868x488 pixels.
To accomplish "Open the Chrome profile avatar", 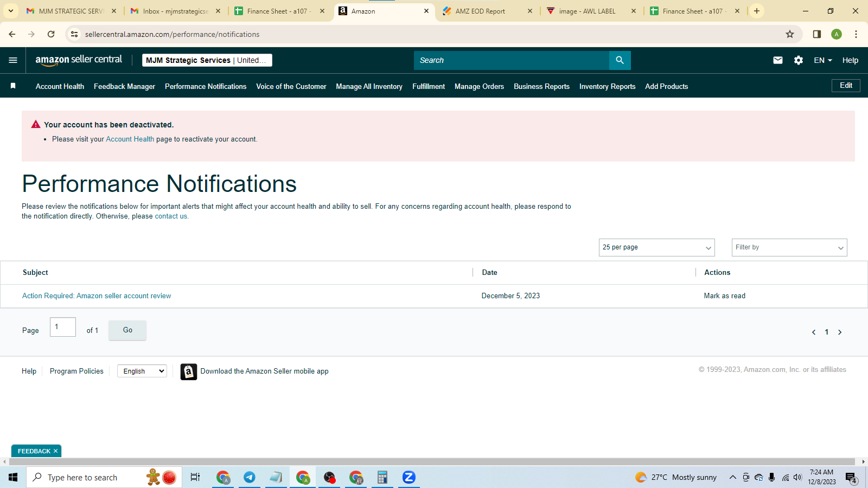I will pyautogui.click(x=837, y=34).
